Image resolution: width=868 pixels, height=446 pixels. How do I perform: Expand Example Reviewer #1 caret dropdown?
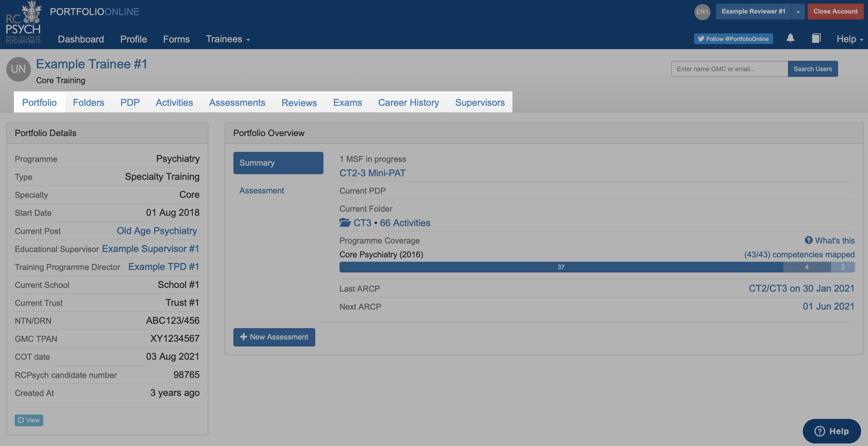point(797,12)
